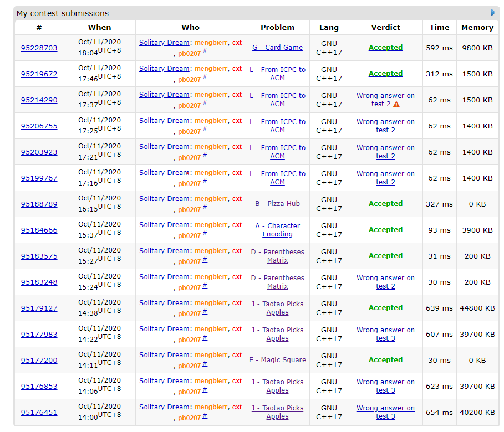
Task: Click cxt username in submission 95206755 row
Action: 237,121
